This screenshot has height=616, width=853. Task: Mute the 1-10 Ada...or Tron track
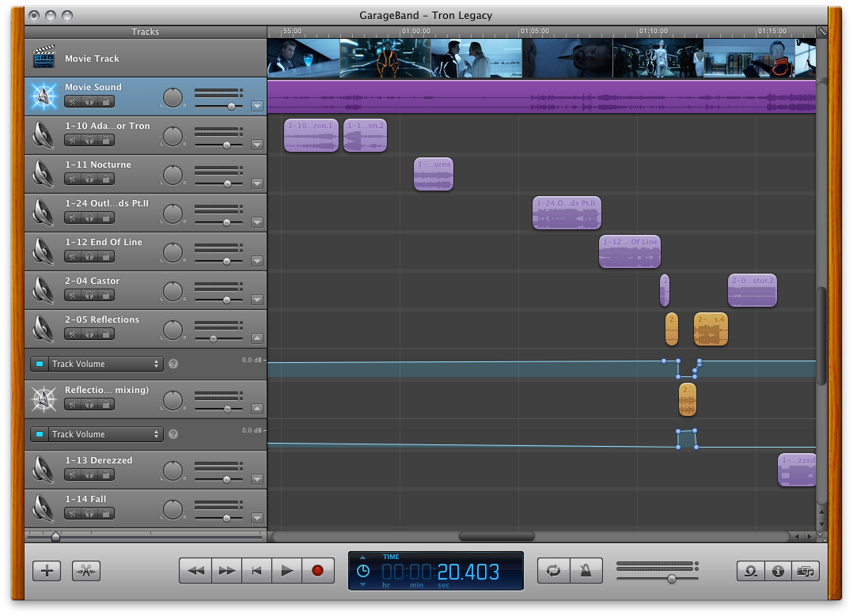pos(73,140)
